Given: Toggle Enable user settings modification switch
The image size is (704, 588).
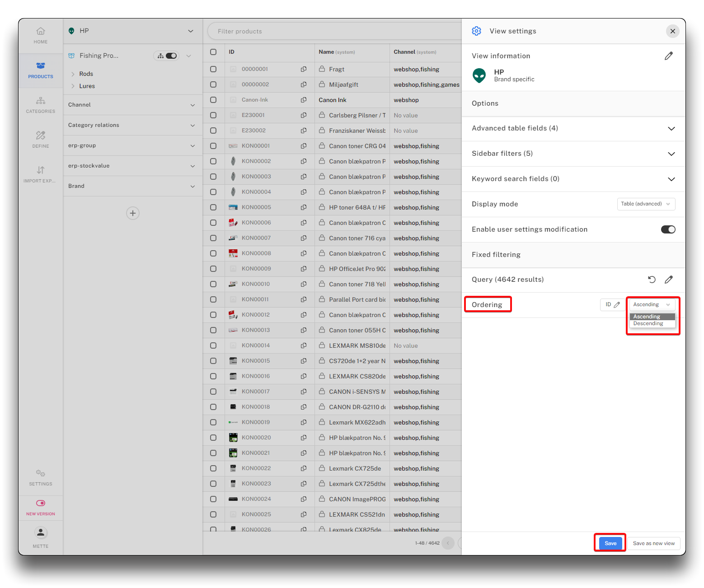Looking at the screenshot, I should (668, 229).
